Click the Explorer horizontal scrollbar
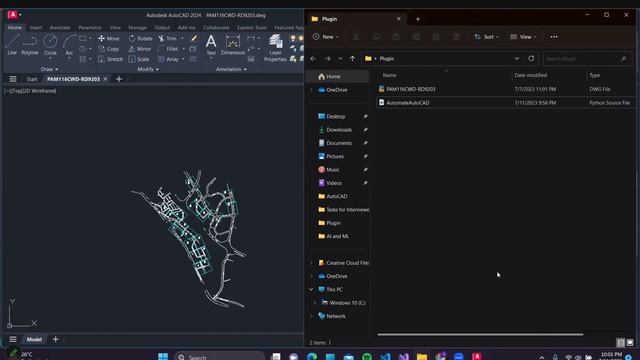640x360 pixels. coord(480,334)
